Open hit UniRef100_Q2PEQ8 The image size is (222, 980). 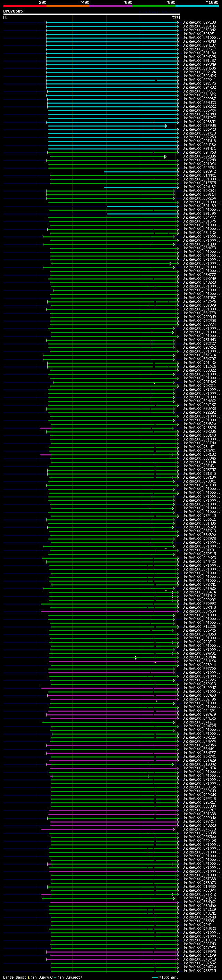point(199,23)
